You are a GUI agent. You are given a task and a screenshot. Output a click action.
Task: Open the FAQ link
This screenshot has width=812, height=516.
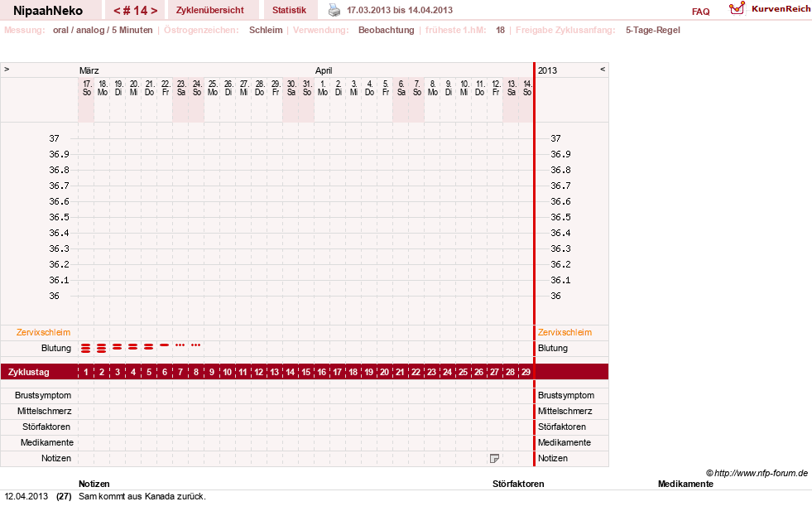click(x=700, y=12)
